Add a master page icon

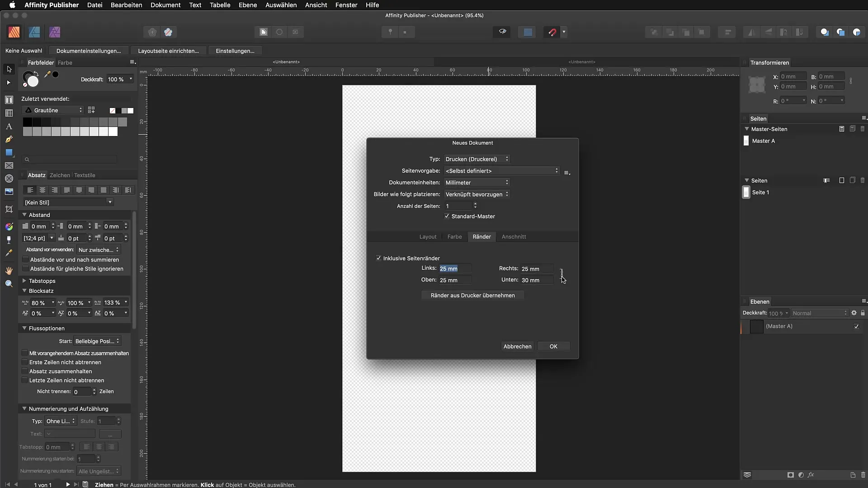tap(842, 129)
